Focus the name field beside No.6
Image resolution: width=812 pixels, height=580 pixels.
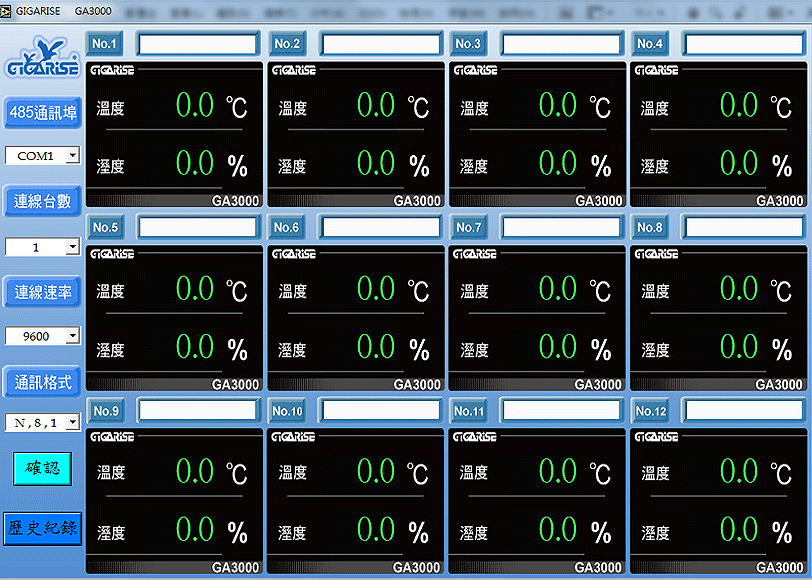[381, 227]
